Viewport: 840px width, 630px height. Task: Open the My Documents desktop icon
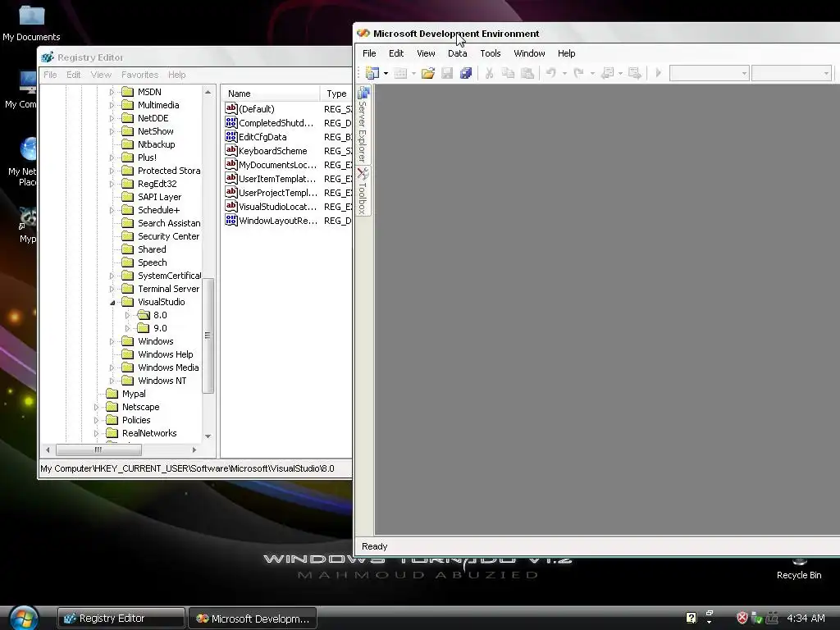pos(31,22)
